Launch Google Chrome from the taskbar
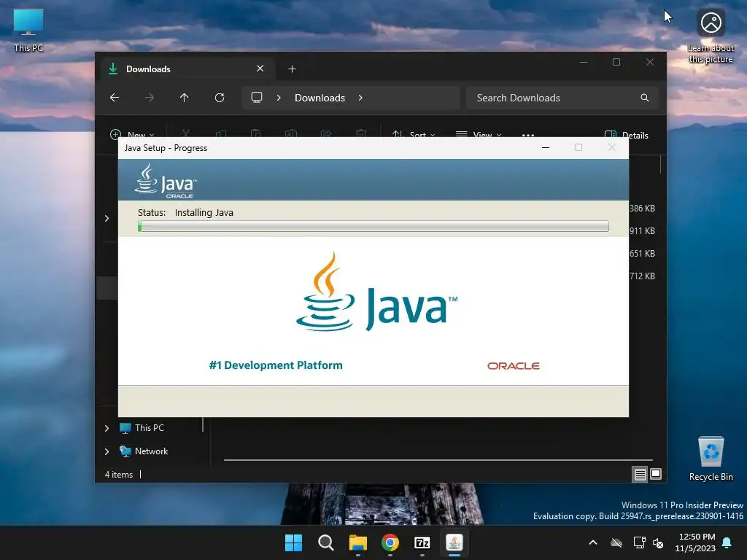Image resolution: width=747 pixels, height=560 pixels. tap(390, 542)
